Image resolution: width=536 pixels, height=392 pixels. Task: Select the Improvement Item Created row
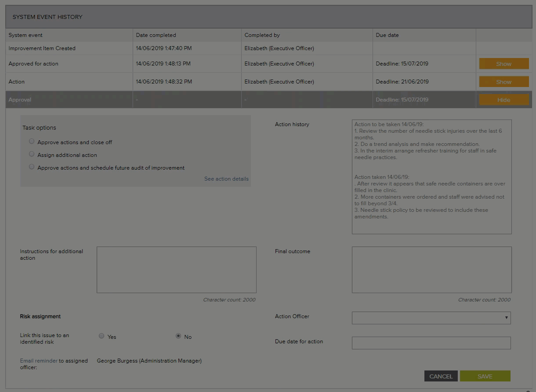pos(42,48)
